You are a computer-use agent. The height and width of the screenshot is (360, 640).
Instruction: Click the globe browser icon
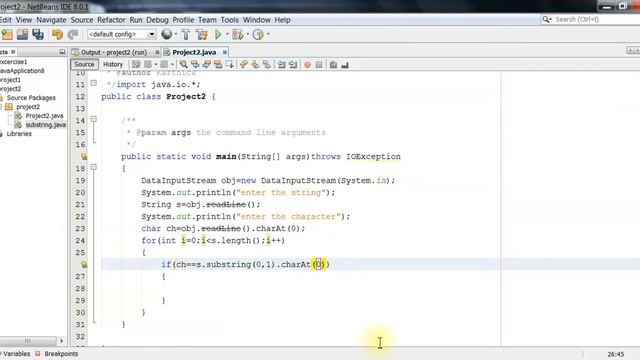coord(166,34)
